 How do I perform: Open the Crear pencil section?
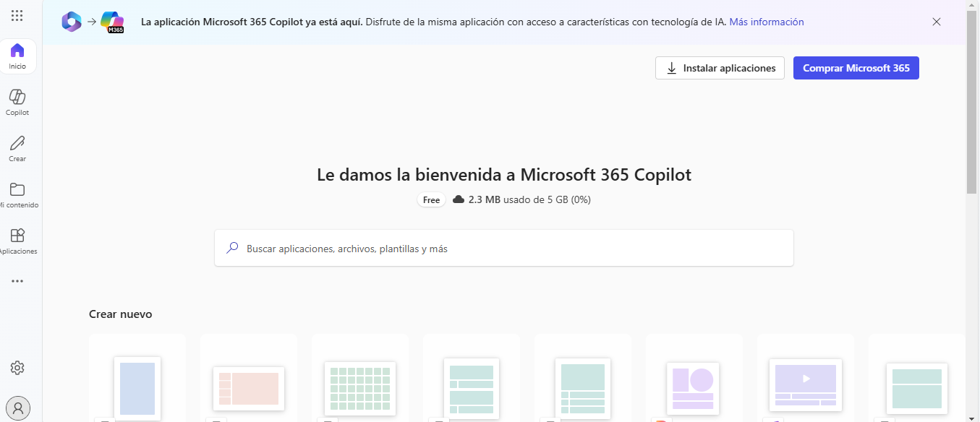pyautogui.click(x=17, y=148)
